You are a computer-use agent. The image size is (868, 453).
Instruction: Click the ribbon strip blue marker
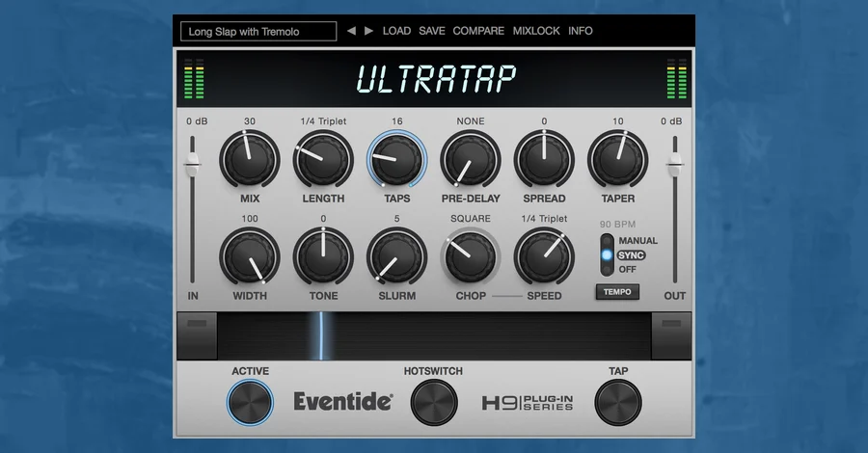[x=320, y=335]
